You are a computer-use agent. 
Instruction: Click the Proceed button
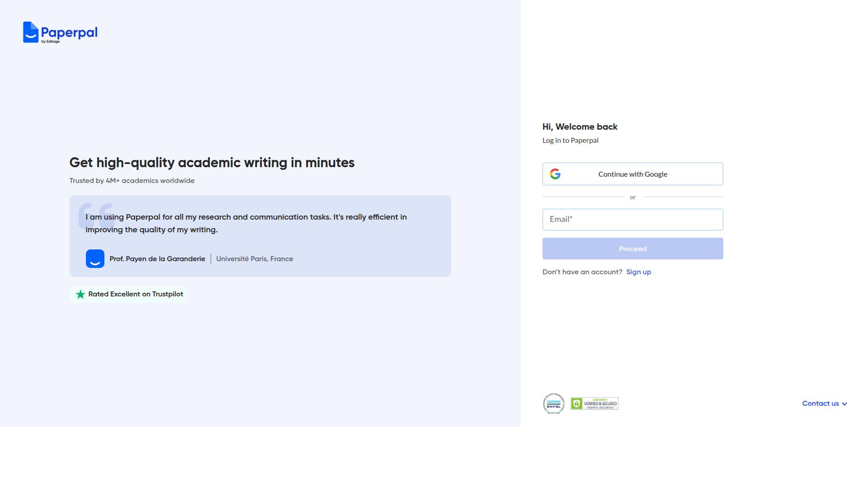pos(633,249)
